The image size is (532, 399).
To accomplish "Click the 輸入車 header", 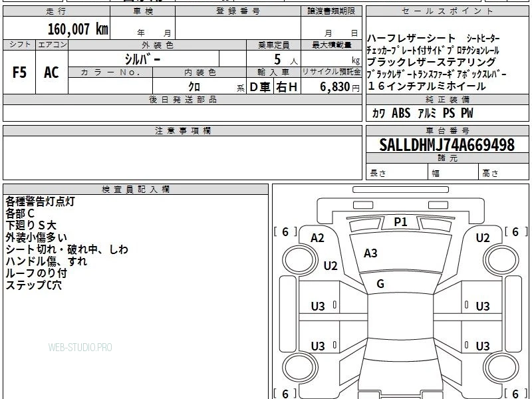I will point(273,72).
